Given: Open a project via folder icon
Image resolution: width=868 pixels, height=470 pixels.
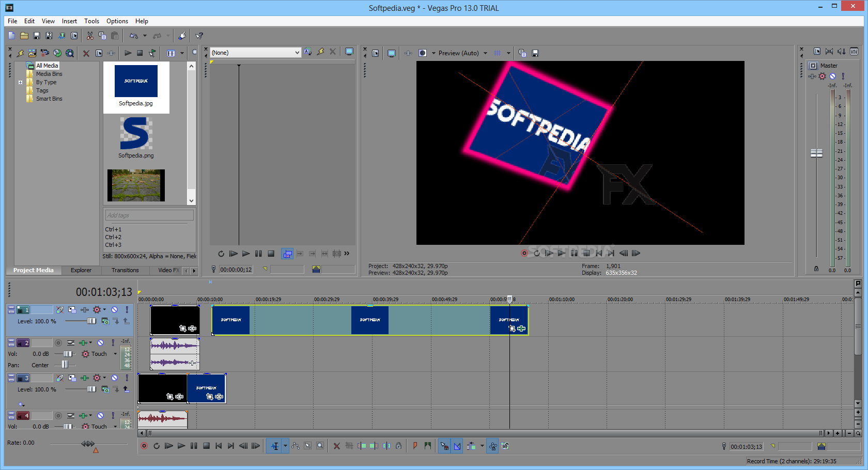Looking at the screenshot, I should click(24, 36).
